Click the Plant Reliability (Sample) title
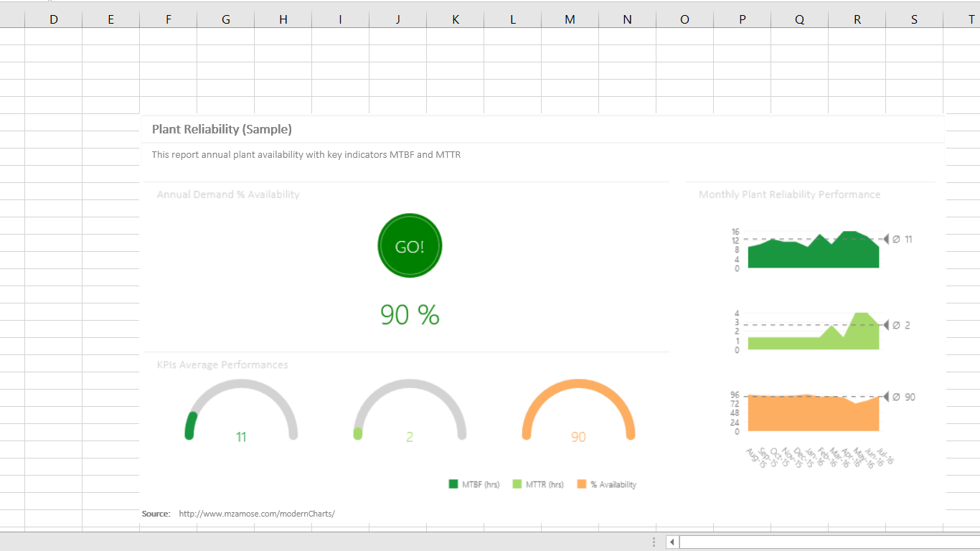 point(222,129)
